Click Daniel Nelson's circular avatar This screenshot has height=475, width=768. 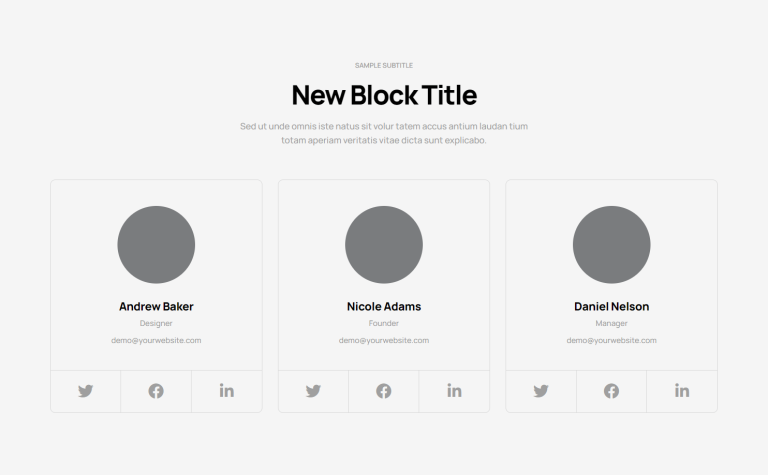(x=611, y=245)
